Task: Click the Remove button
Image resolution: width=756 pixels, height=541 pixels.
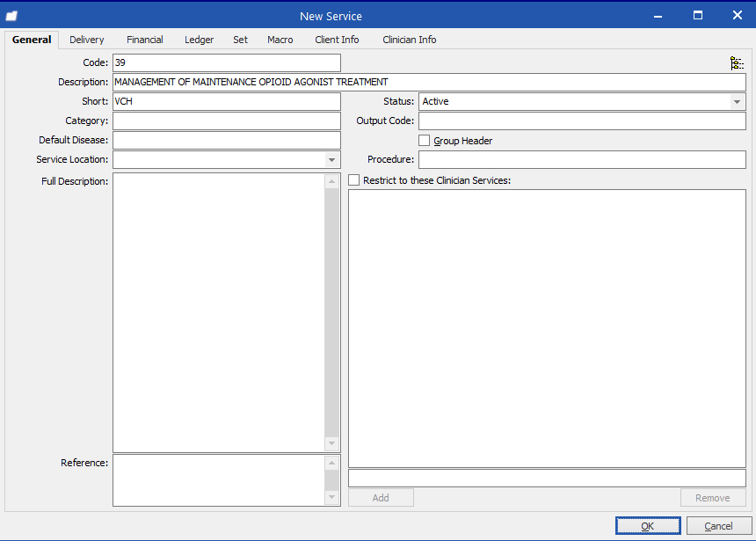Action: click(x=713, y=498)
